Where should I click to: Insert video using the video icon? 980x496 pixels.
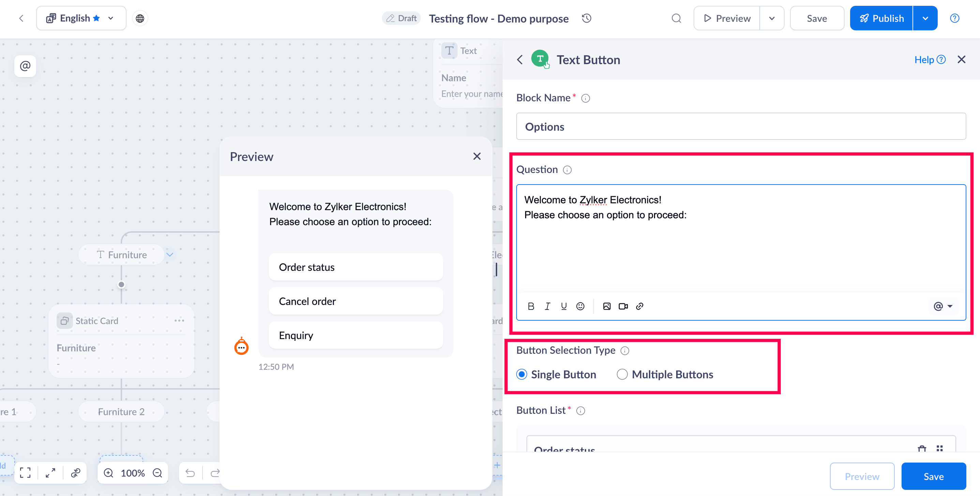click(623, 306)
